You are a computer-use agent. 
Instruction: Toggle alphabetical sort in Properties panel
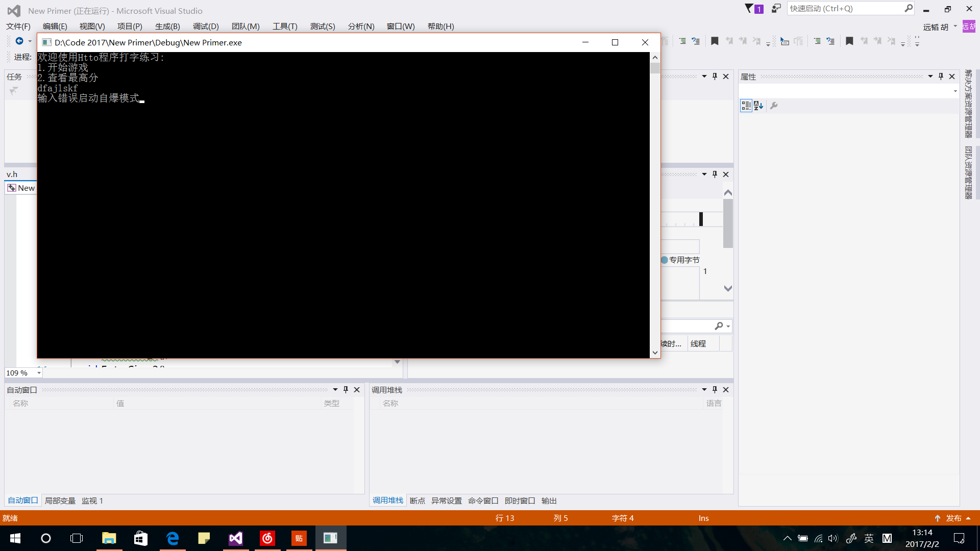tap(759, 106)
